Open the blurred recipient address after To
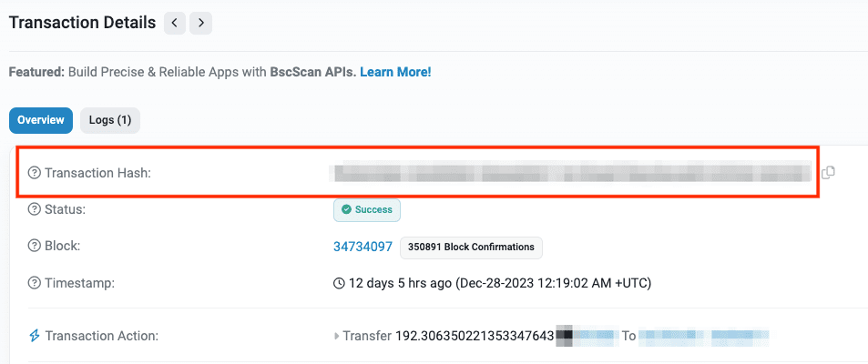This screenshot has width=868, height=364. point(703,336)
